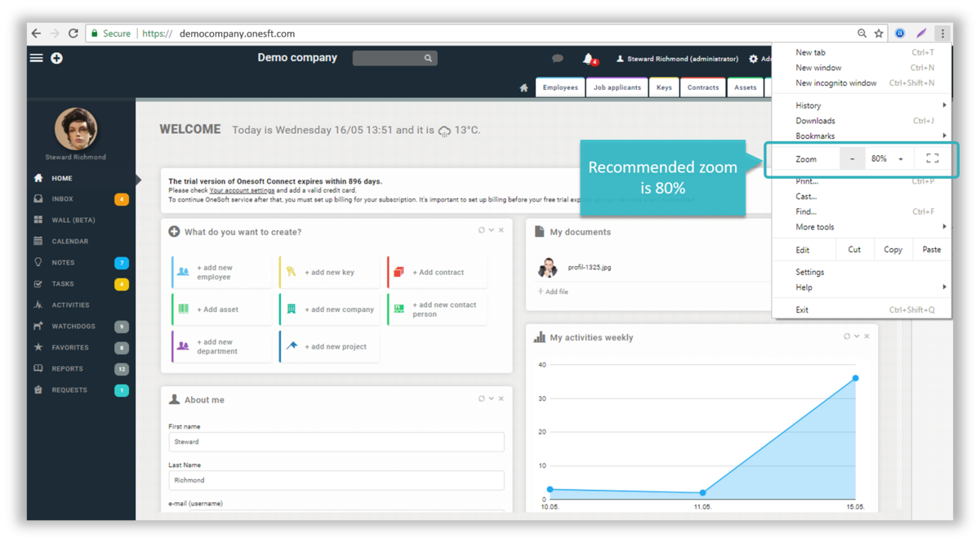Collapse the About me widget chevron
Screen dimensions: 980x543
[x=491, y=398]
